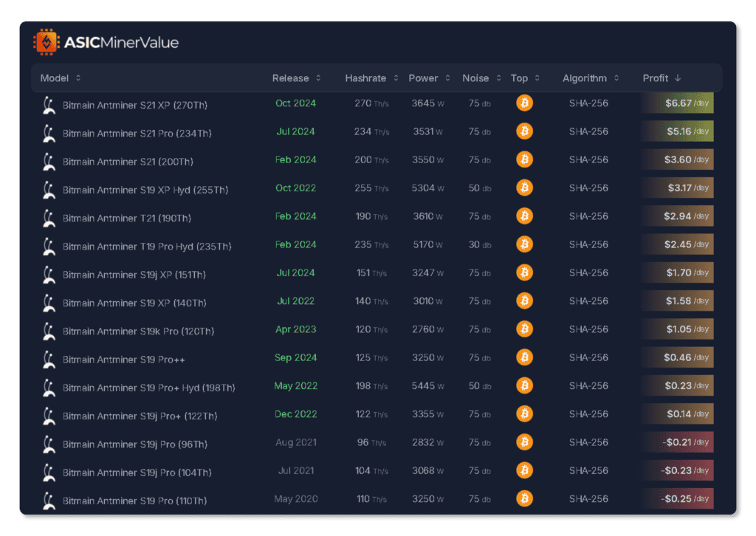Viewport: 756px width, 536px height.
Task: Click Bitmain brand icon beside S21 Pro (234Th)
Action: [x=49, y=134]
